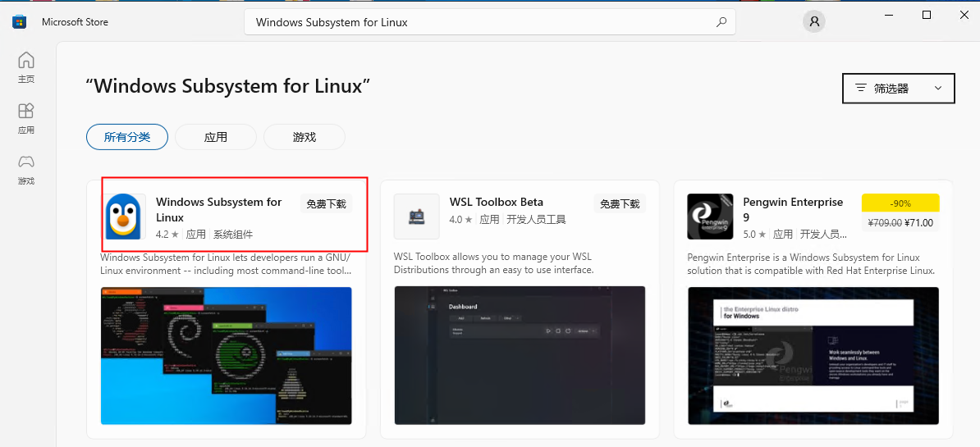Expand the 筛选器 filter dropdown arrow
The height and width of the screenshot is (447, 980).
pos(937,88)
